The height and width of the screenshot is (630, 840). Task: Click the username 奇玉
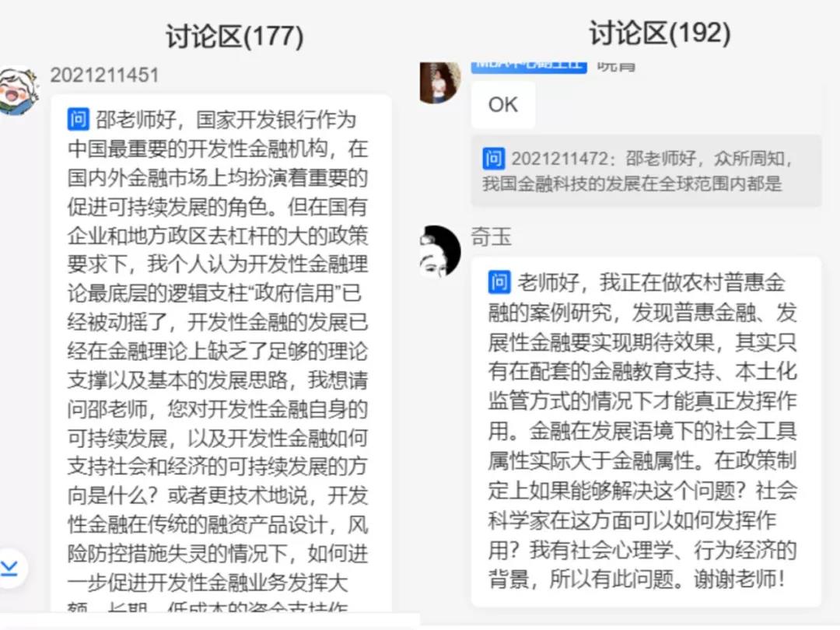pos(491,236)
